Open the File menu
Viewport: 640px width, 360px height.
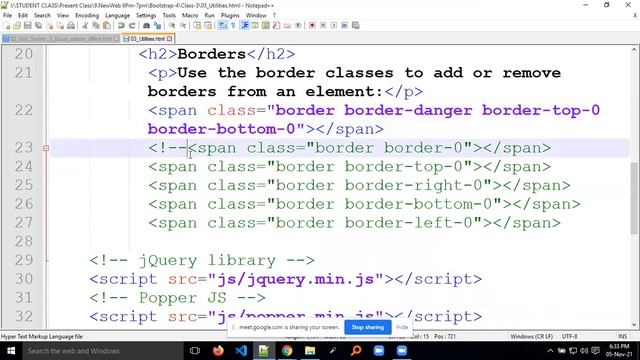tap(7, 15)
